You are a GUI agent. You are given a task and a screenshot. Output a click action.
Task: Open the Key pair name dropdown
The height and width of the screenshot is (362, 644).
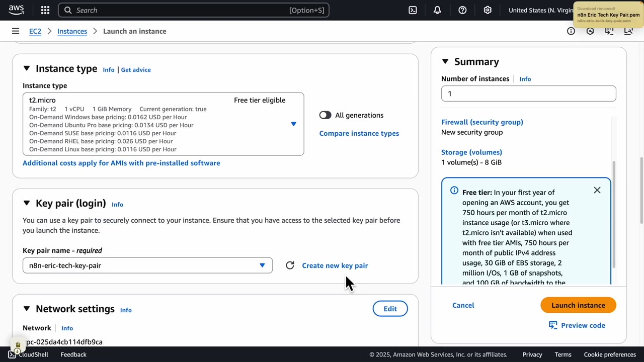(147, 265)
